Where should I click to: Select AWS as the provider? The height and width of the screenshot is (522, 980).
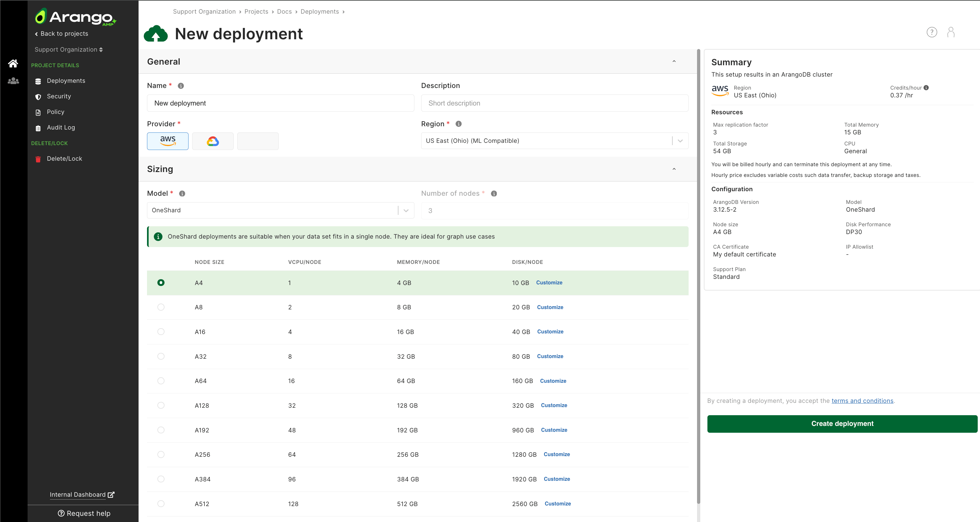click(x=168, y=141)
